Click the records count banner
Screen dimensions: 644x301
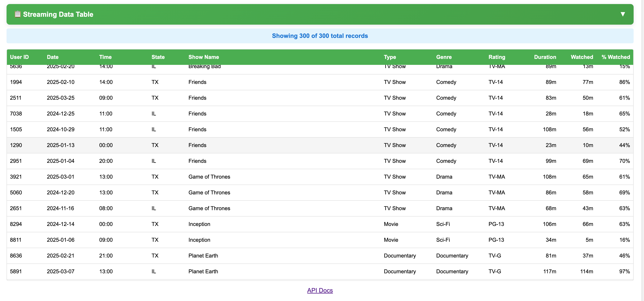pyautogui.click(x=320, y=36)
